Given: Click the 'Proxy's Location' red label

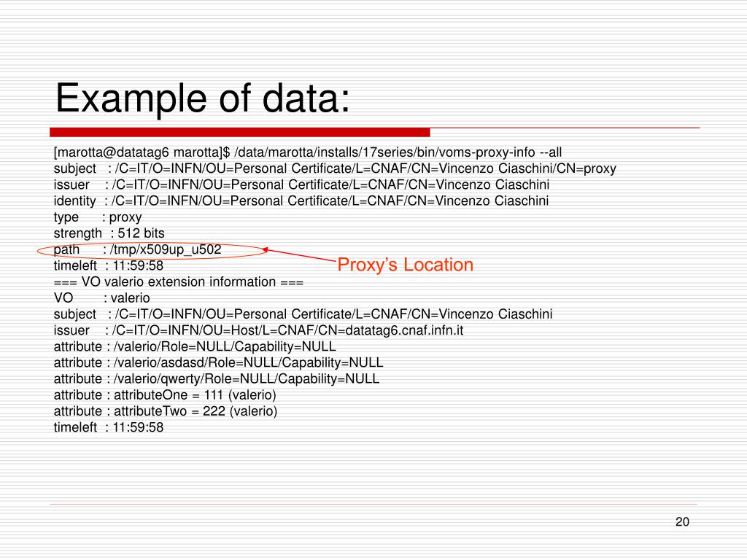Looking at the screenshot, I should [x=406, y=265].
